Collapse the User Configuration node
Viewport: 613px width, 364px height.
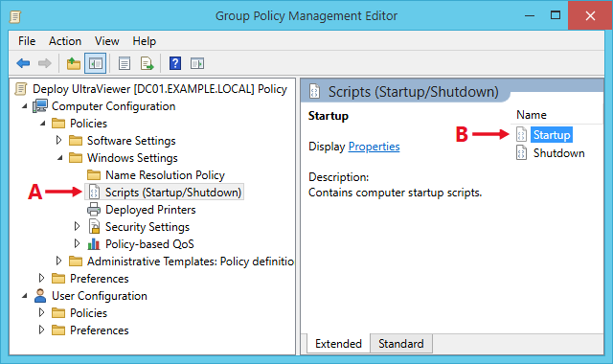(24, 296)
